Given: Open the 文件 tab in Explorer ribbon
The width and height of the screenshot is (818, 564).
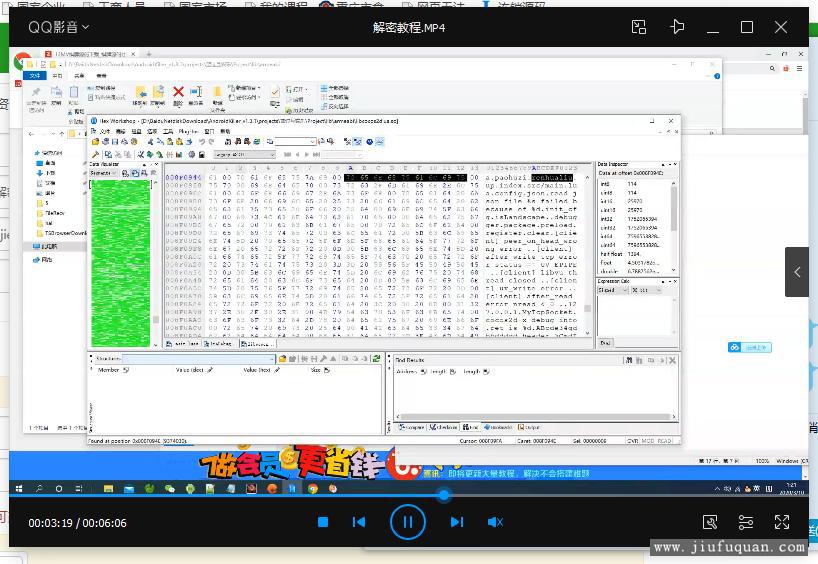Looking at the screenshot, I should click(35, 76).
